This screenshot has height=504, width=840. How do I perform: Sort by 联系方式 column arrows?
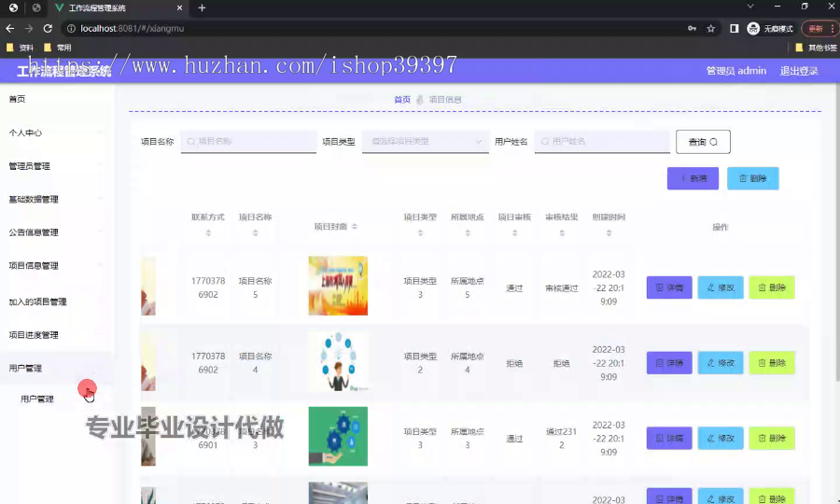tap(208, 233)
